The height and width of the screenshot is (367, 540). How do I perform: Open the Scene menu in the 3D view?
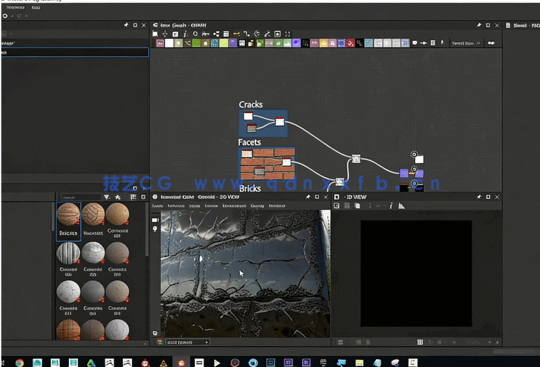(157, 206)
